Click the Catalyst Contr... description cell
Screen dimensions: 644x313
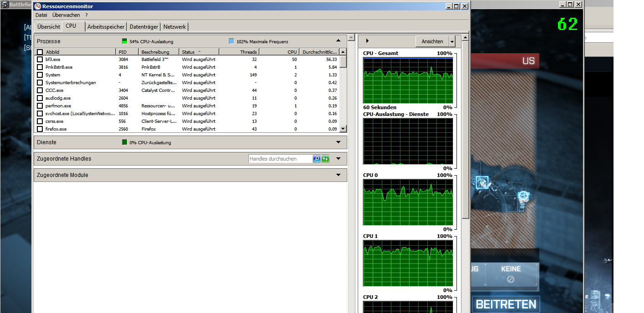tap(158, 91)
